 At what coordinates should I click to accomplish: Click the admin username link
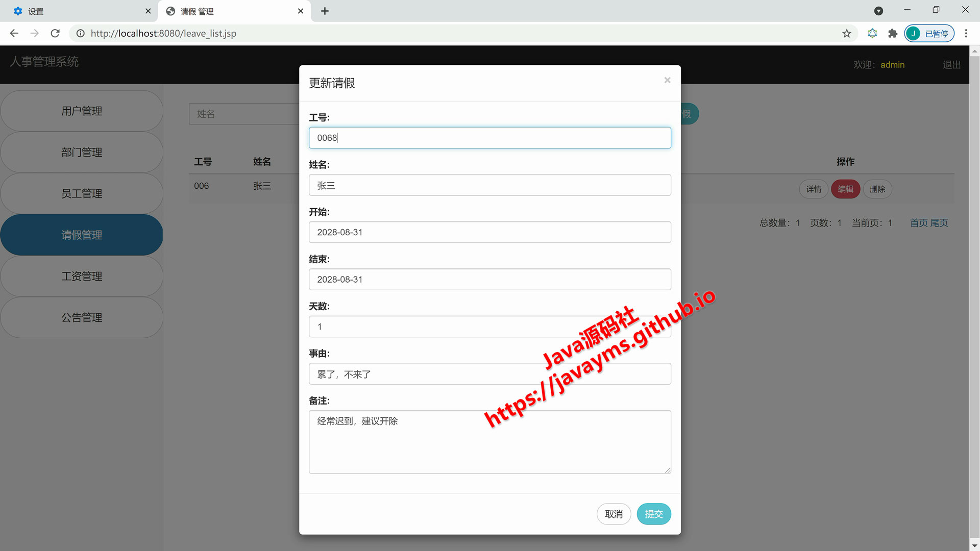(x=892, y=65)
